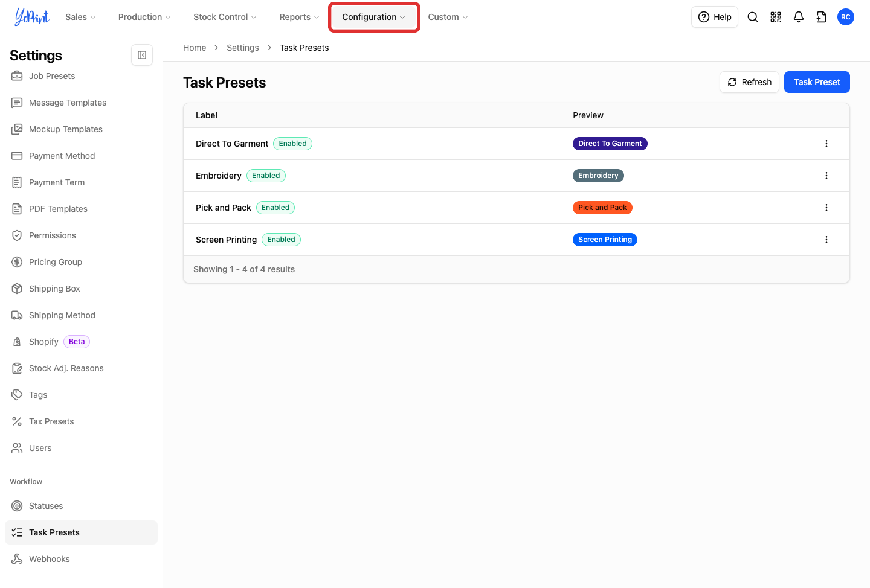Open the document export icon in header
870x588 pixels.
coord(822,17)
